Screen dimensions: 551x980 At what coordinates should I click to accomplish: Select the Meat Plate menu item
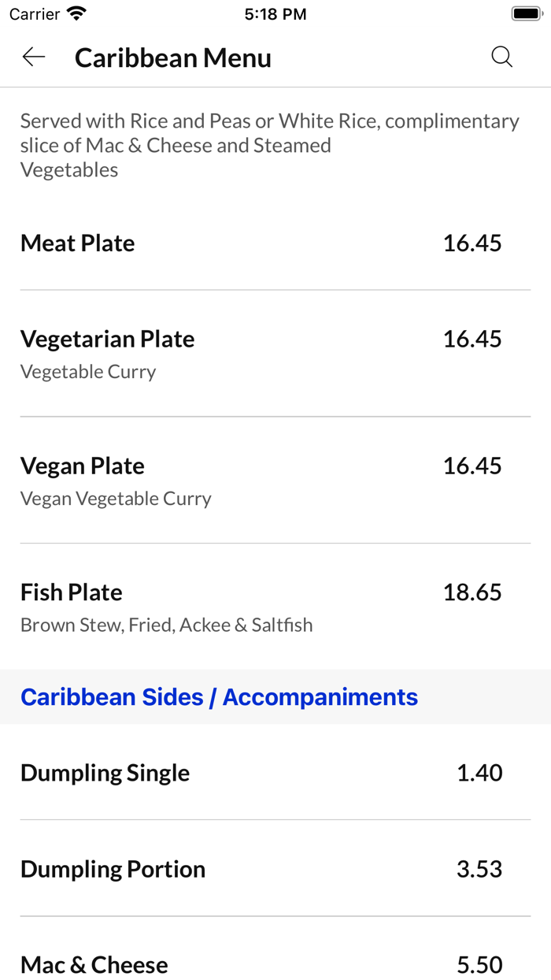pos(77,243)
